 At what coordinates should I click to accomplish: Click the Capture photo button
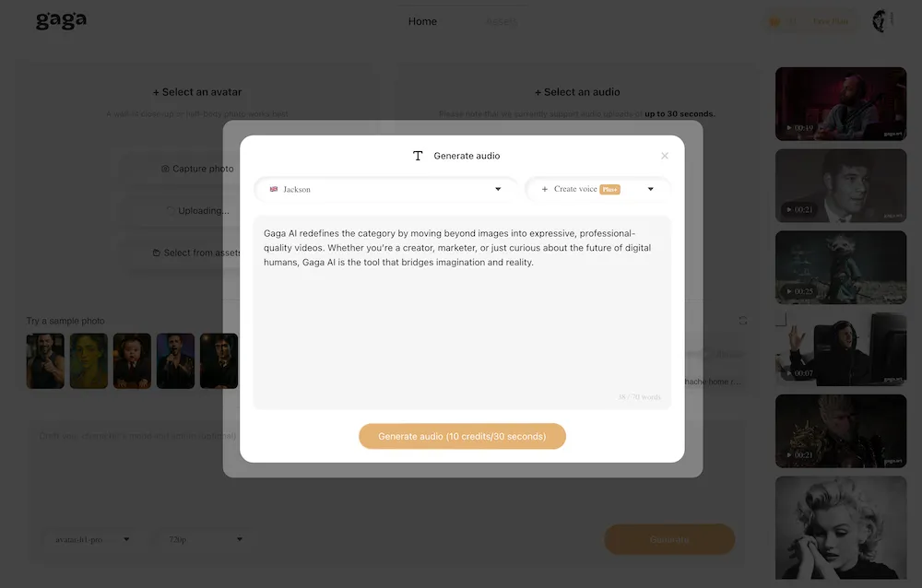pos(197,169)
